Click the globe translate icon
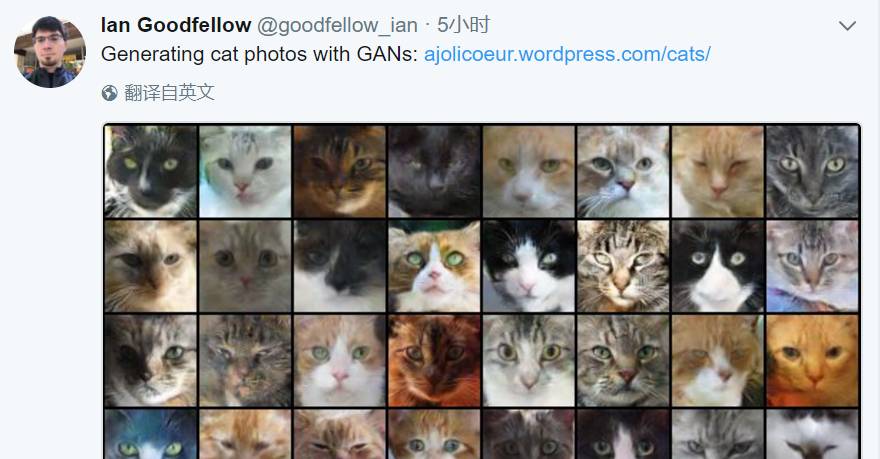 (x=109, y=93)
